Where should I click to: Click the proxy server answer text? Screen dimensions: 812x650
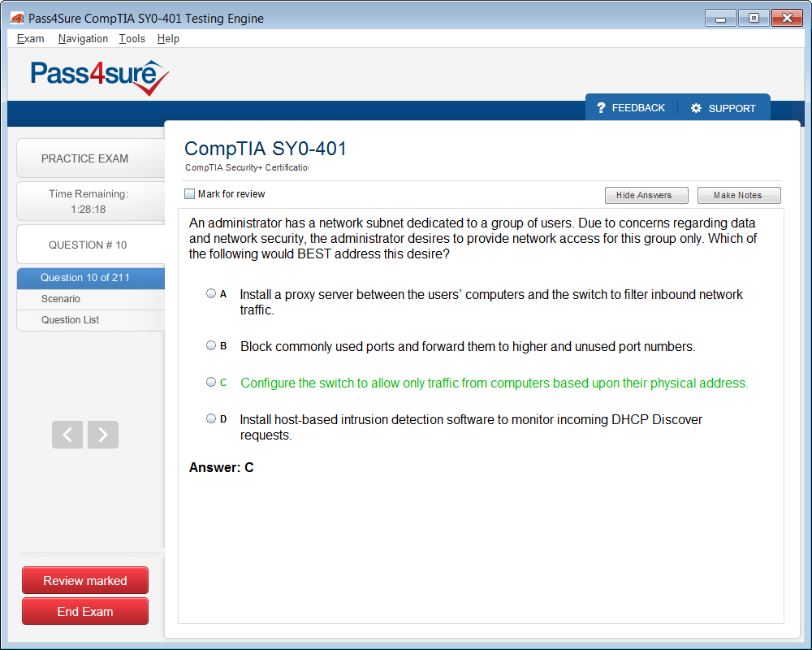coord(491,302)
